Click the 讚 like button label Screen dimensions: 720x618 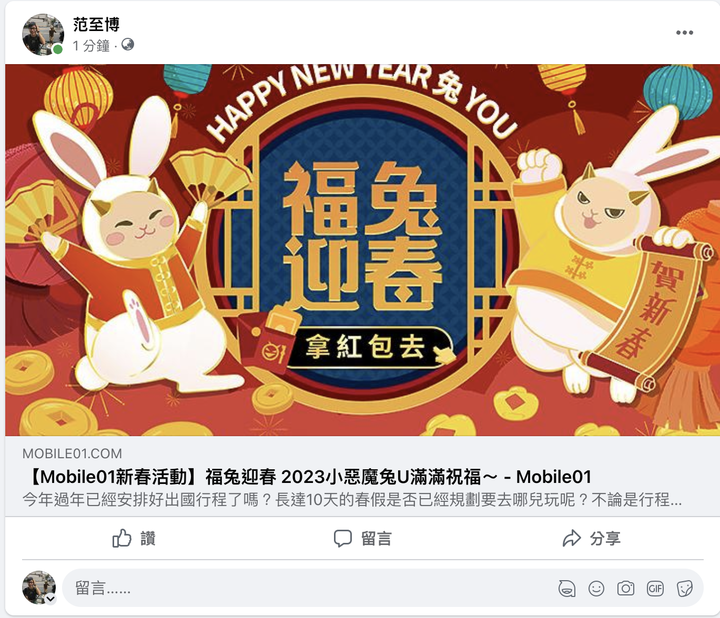point(148,538)
